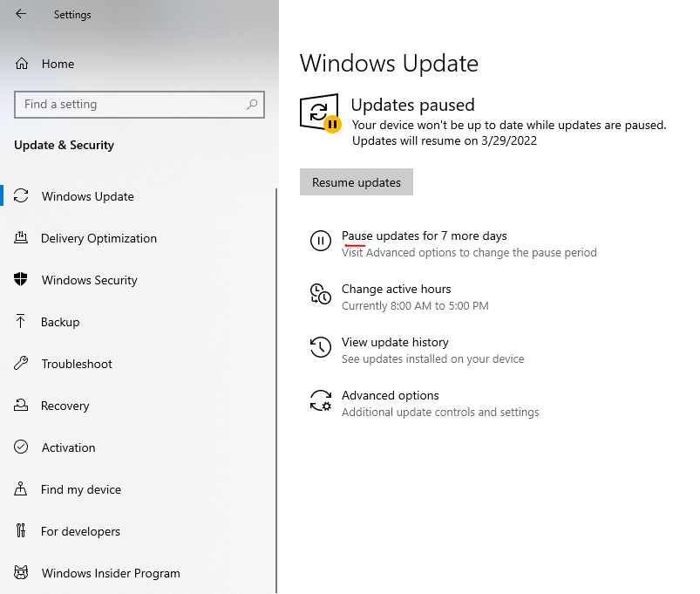Open View update history
Viewport: 700px width, 594px height.
pos(395,342)
